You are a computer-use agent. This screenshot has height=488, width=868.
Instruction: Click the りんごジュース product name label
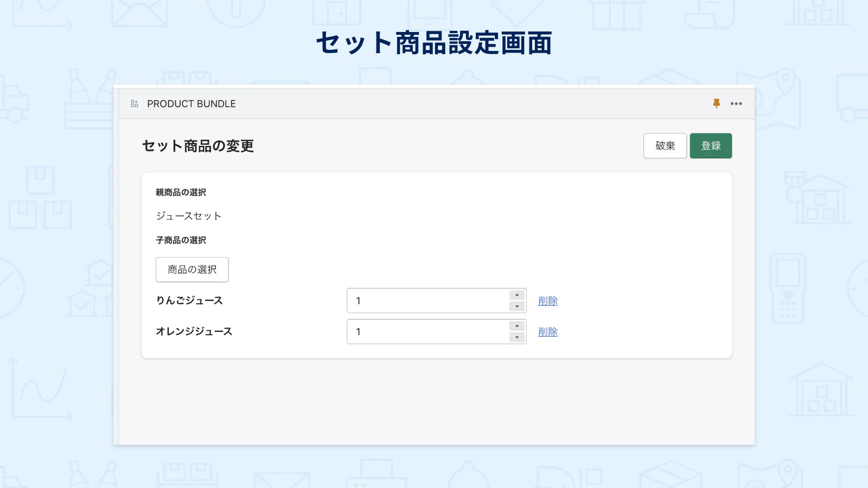coord(189,300)
